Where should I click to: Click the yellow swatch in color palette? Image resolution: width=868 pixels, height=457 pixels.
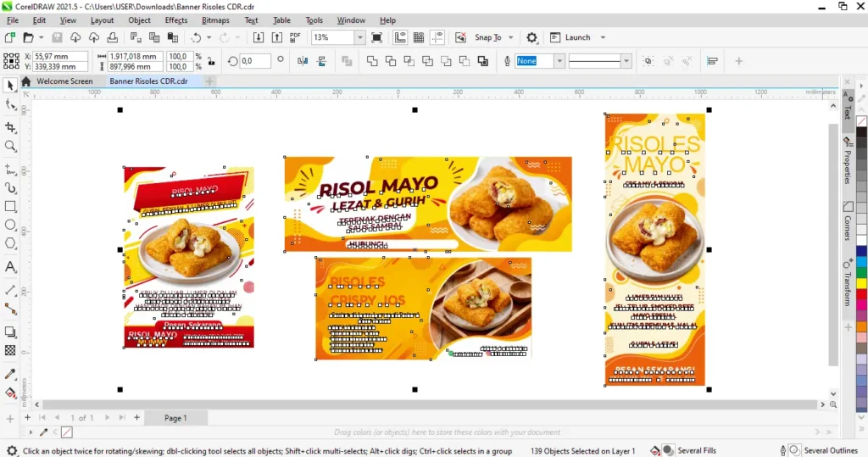tap(861, 283)
